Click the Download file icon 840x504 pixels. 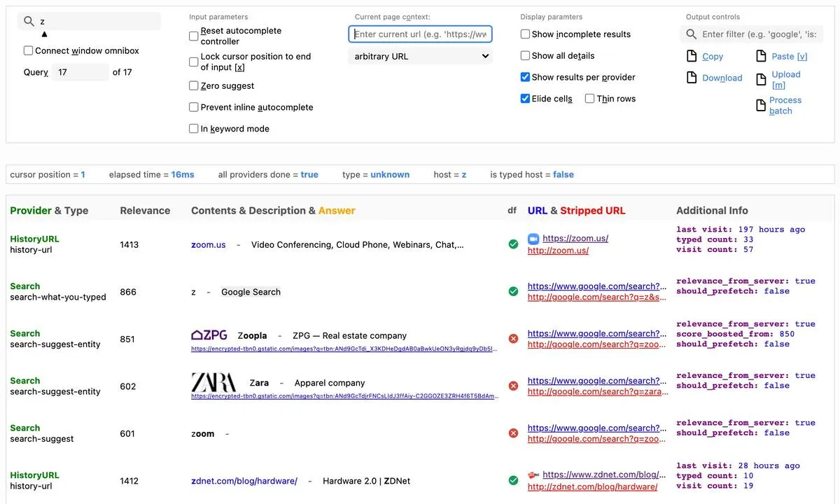pyautogui.click(x=691, y=78)
